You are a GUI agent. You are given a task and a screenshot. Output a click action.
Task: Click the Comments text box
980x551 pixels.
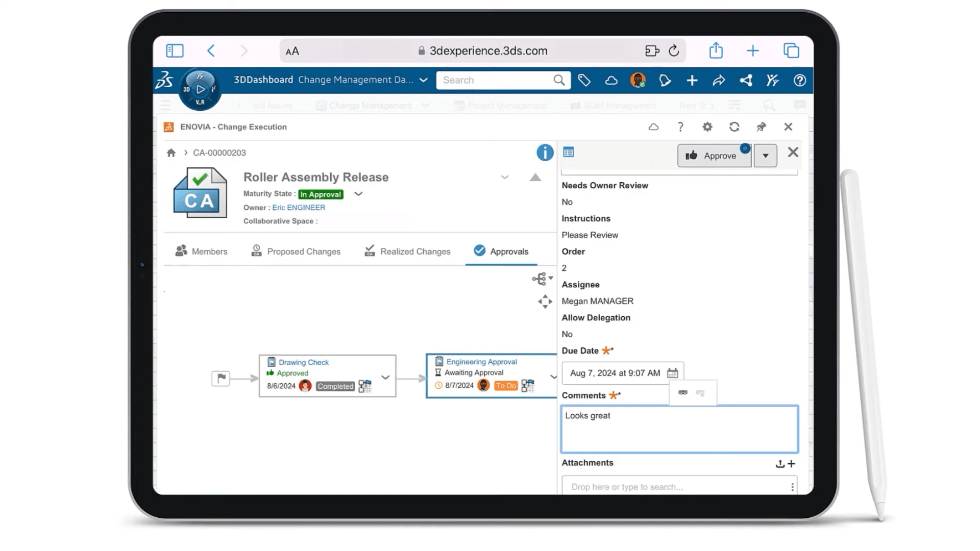[x=679, y=429]
